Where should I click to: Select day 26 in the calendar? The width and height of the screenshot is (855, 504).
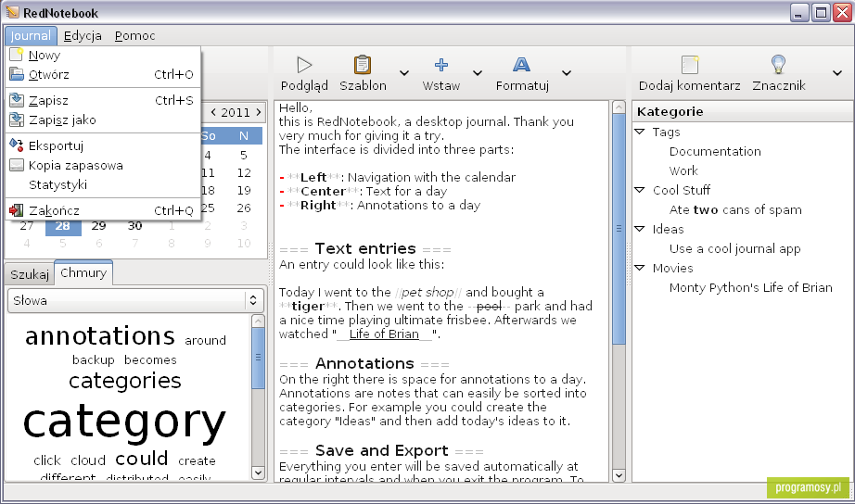pos(244,208)
